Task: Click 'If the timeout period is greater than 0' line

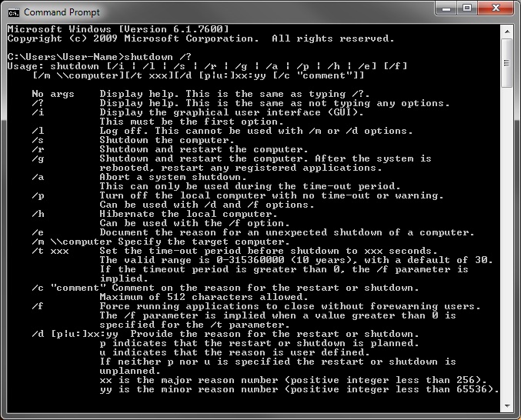Action: 284,269
